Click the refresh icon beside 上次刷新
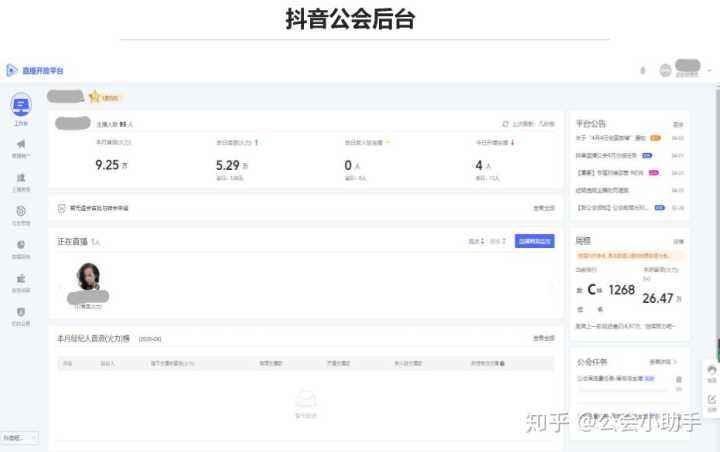 (x=505, y=124)
